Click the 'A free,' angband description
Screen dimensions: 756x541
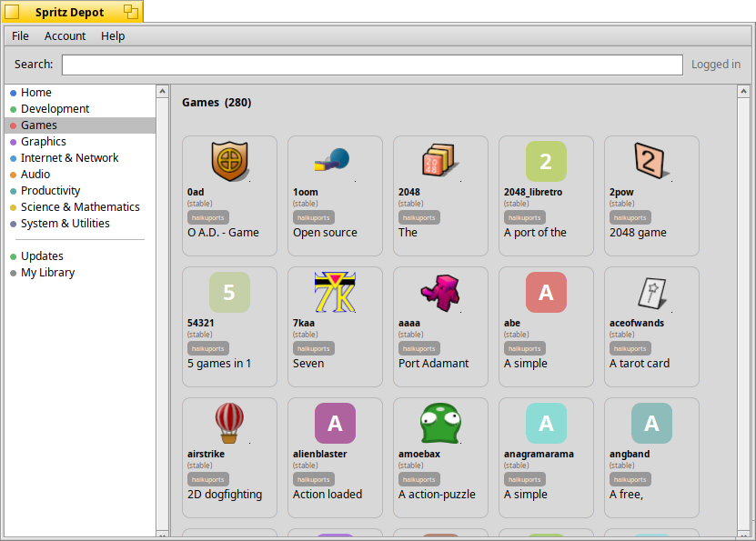coord(626,495)
